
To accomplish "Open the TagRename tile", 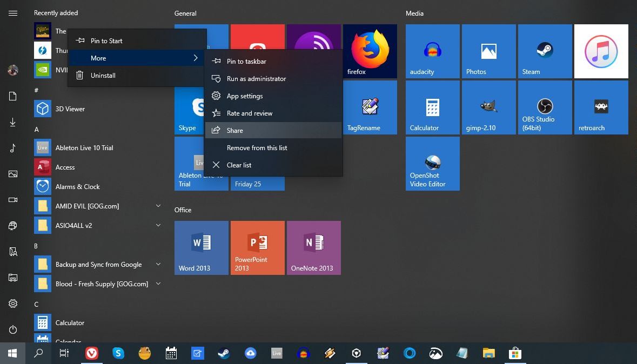I will tap(370, 107).
